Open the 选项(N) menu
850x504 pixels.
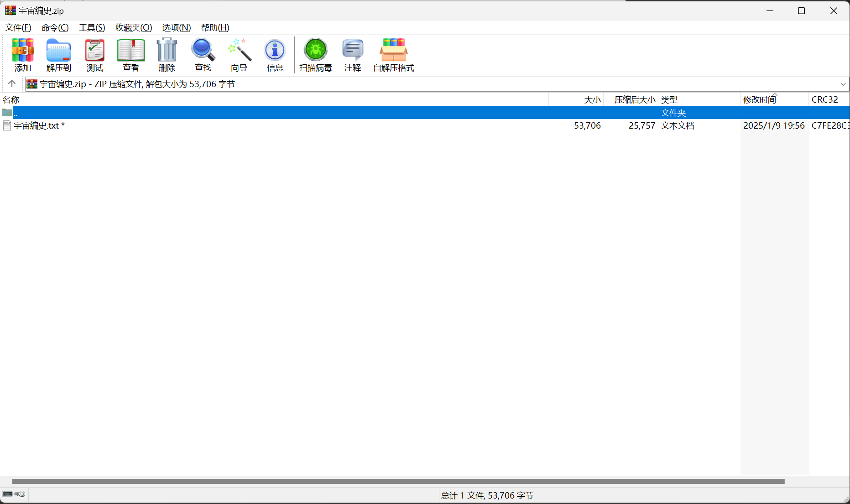pyautogui.click(x=177, y=28)
